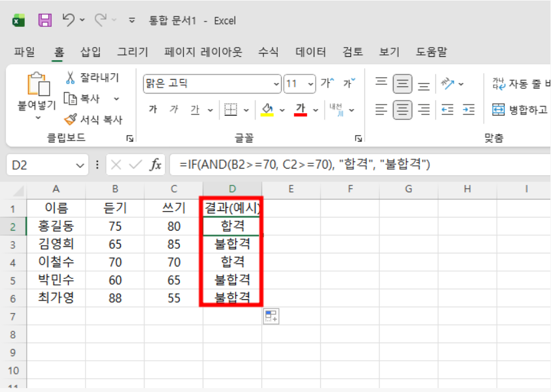
Task: Click the Auto Fill Options icon below D6
Action: click(x=271, y=317)
